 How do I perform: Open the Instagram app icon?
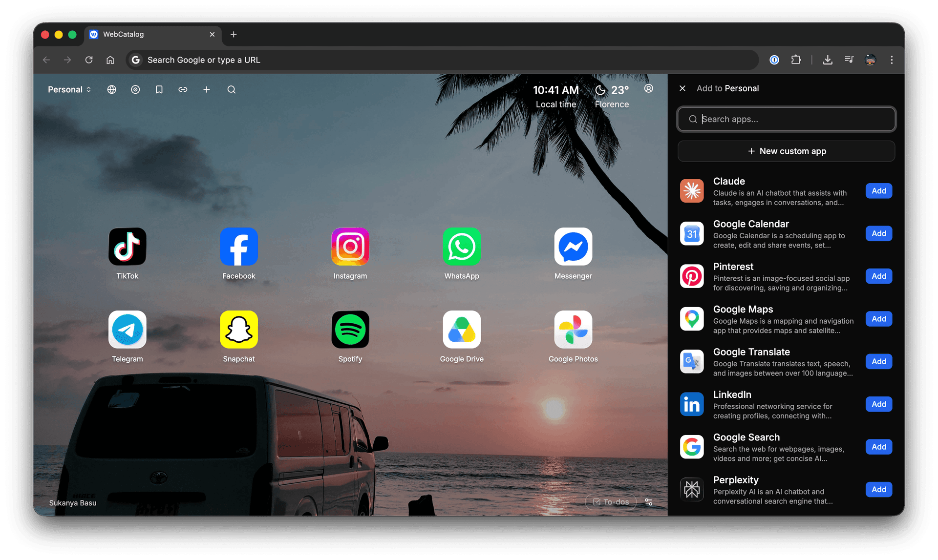coord(350,247)
